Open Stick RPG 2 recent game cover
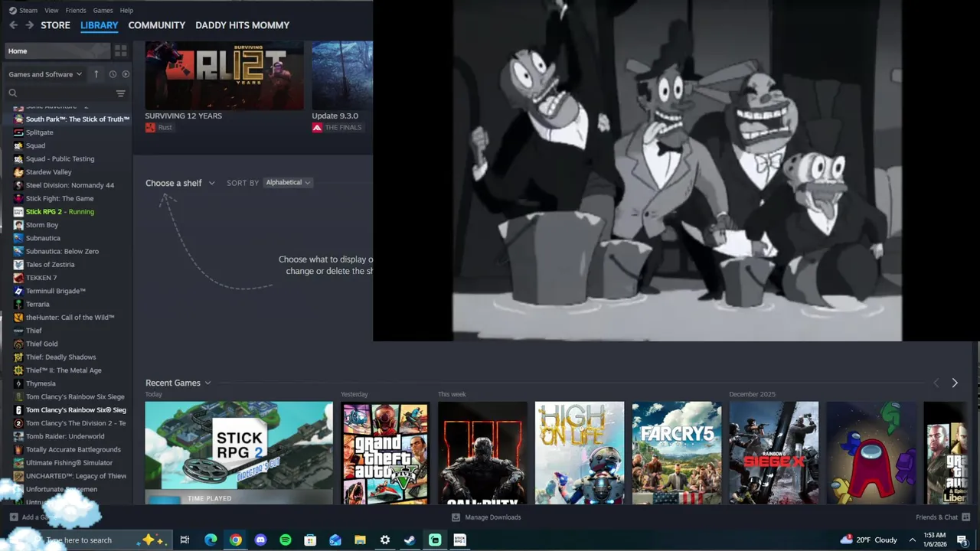The width and height of the screenshot is (980, 551). coord(239,453)
